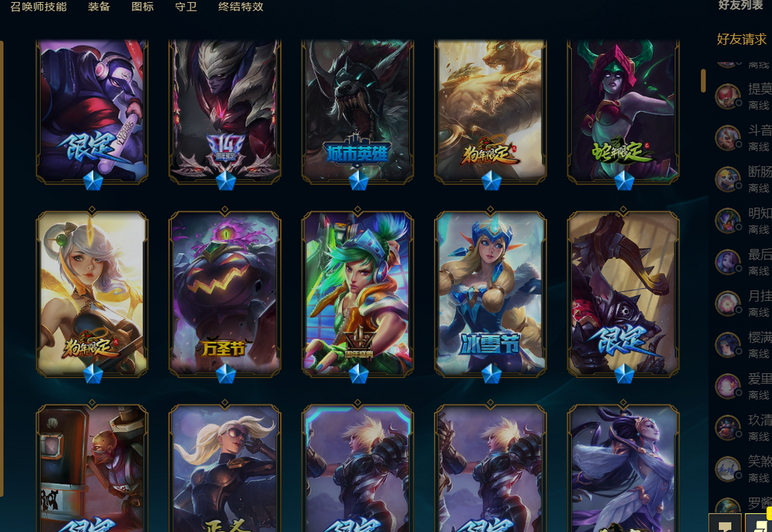Switch to the 装备 tab
This screenshot has width=772, height=532.
pyautogui.click(x=99, y=7)
